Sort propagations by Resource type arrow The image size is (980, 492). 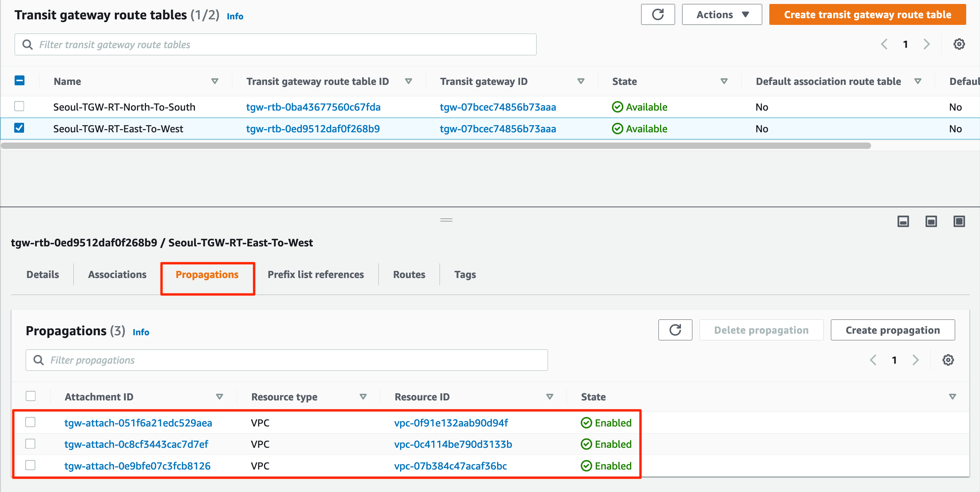click(x=363, y=396)
